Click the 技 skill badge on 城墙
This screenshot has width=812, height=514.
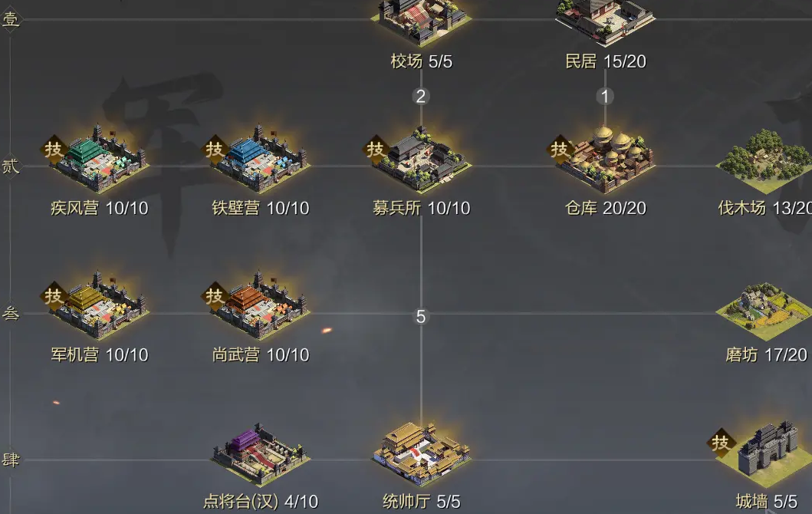point(721,443)
